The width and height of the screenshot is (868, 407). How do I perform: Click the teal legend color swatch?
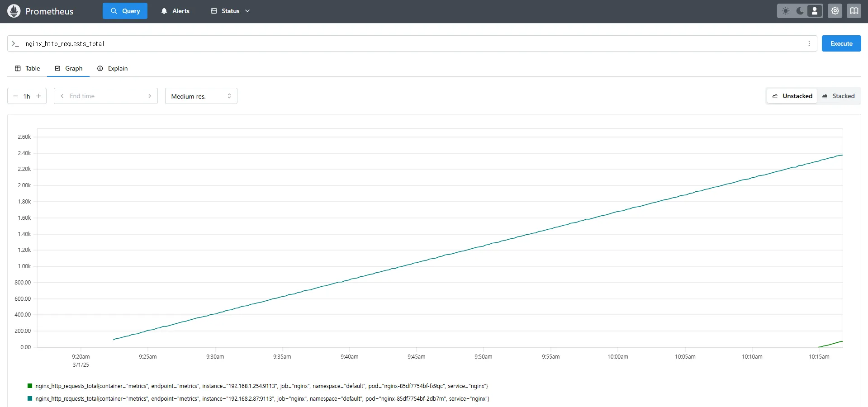pos(30,398)
